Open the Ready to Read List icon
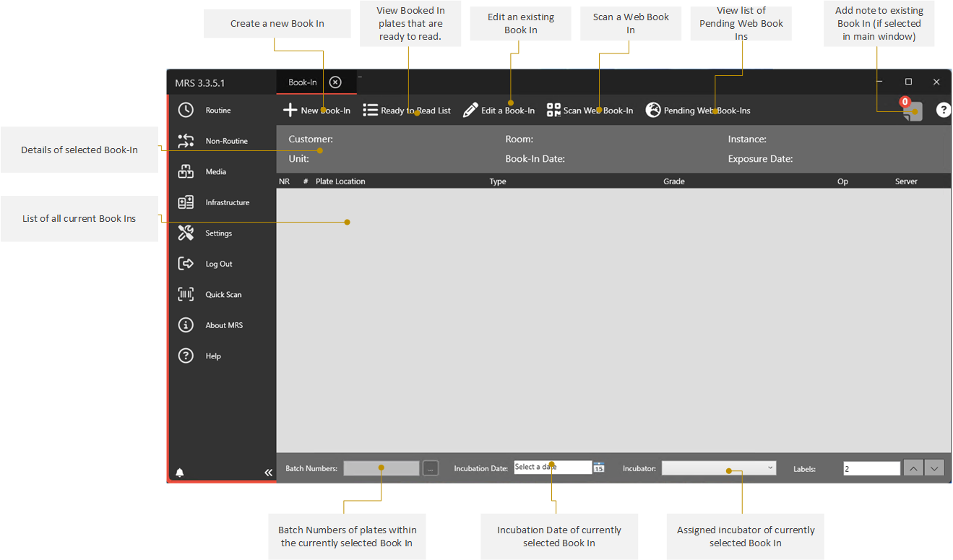 370,110
